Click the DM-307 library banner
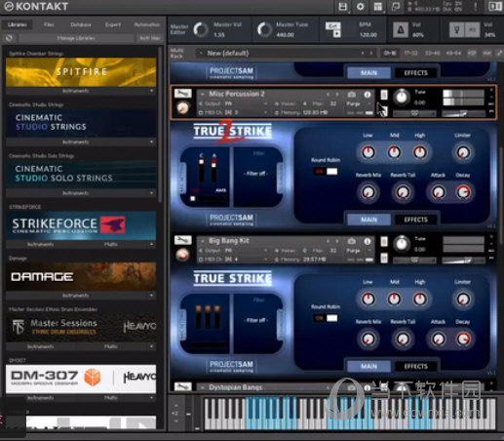Viewport: 504px width, 441px height. point(81,379)
